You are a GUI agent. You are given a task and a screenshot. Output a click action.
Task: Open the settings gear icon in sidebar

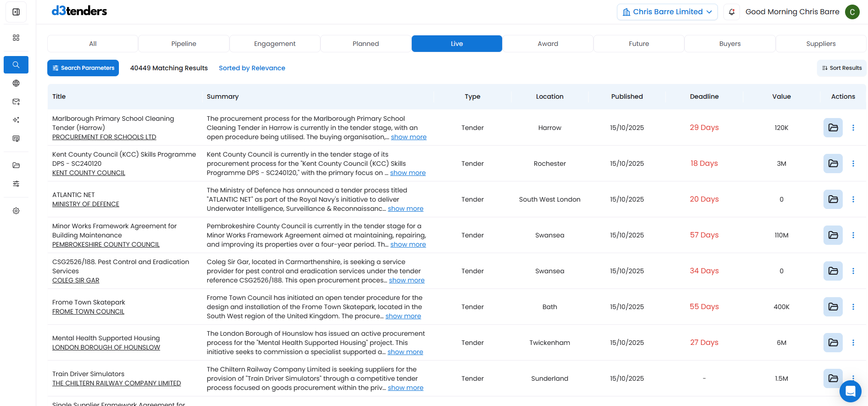16,211
